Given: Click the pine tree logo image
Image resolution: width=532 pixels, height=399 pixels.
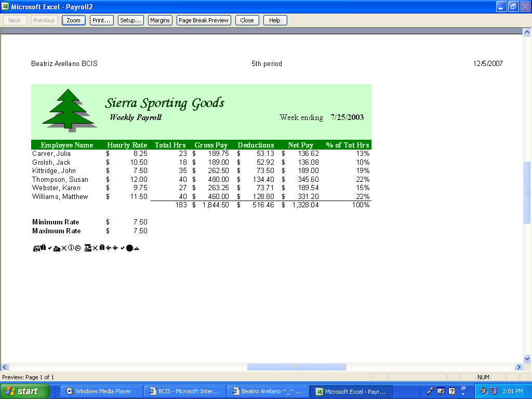Looking at the screenshot, I should 70,110.
